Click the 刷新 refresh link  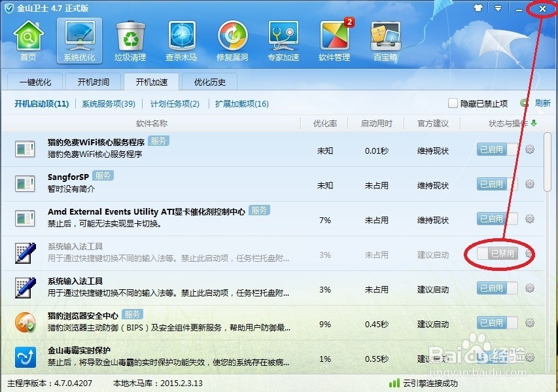(x=542, y=103)
